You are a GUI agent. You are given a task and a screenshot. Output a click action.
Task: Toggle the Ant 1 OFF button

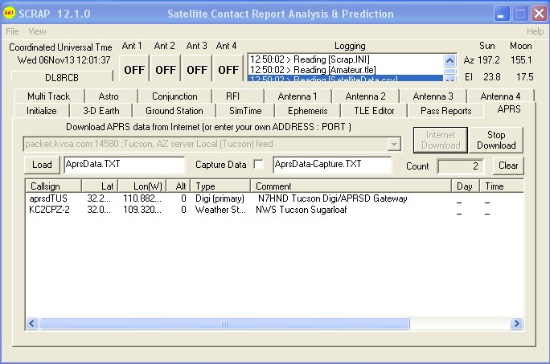pos(134,69)
